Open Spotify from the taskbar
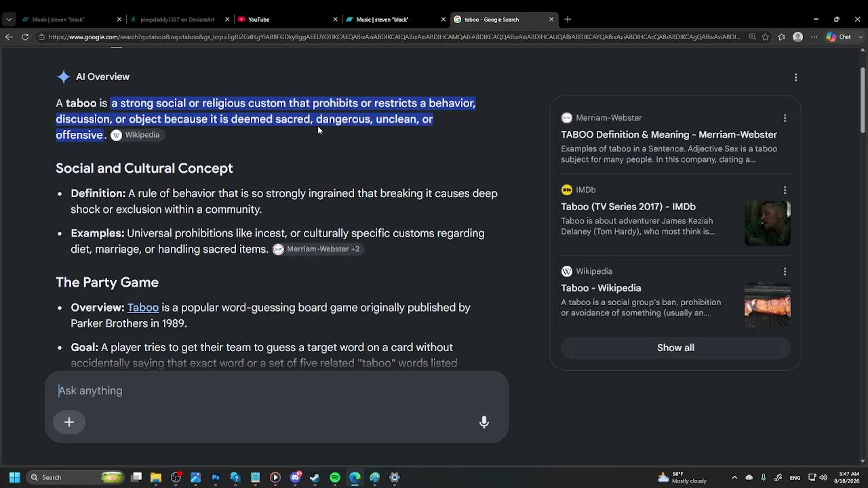This screenshot has width=868, height=488. (335, 478)
